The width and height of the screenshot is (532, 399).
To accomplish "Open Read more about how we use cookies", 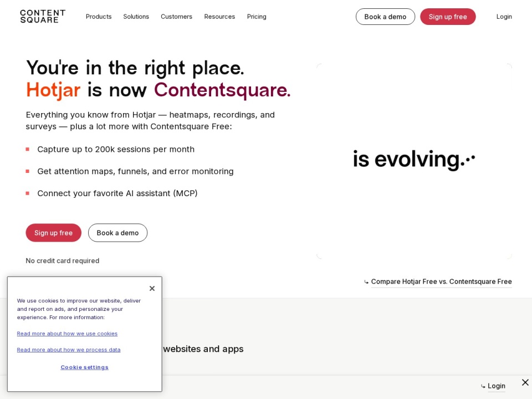I will pos(67,334).
